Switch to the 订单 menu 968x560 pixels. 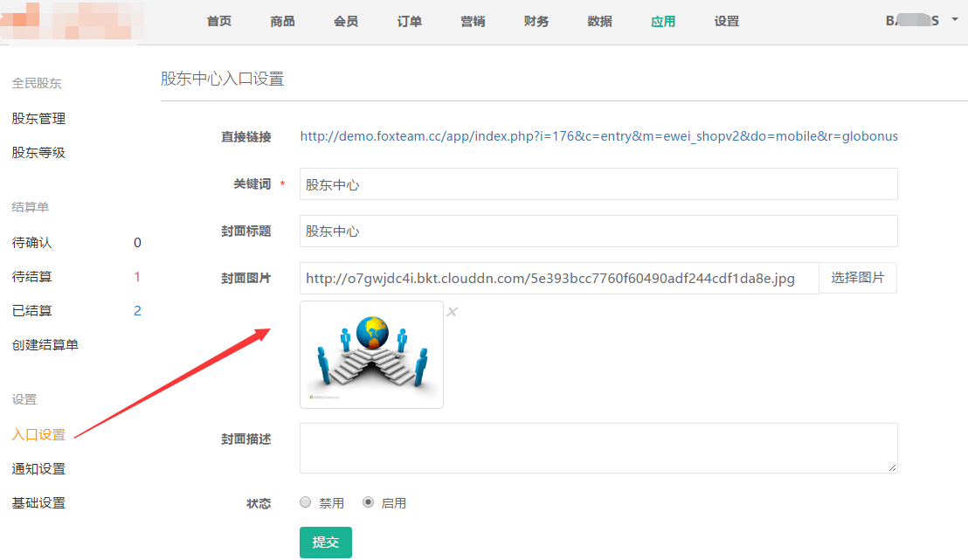point(409,22)
